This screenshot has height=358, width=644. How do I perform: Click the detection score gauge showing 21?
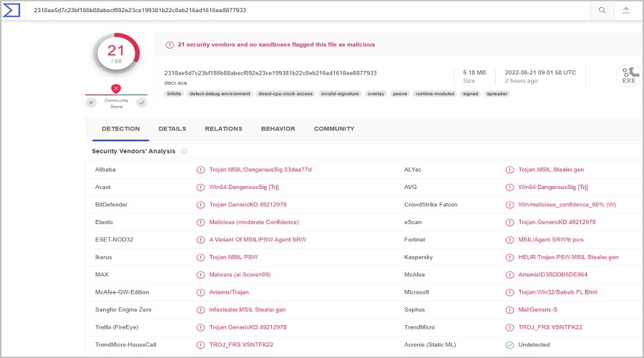tap(116, 54)
